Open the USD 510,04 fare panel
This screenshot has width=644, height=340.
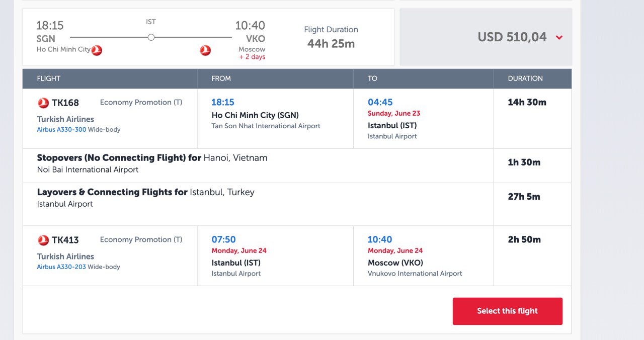coord(486,37)
